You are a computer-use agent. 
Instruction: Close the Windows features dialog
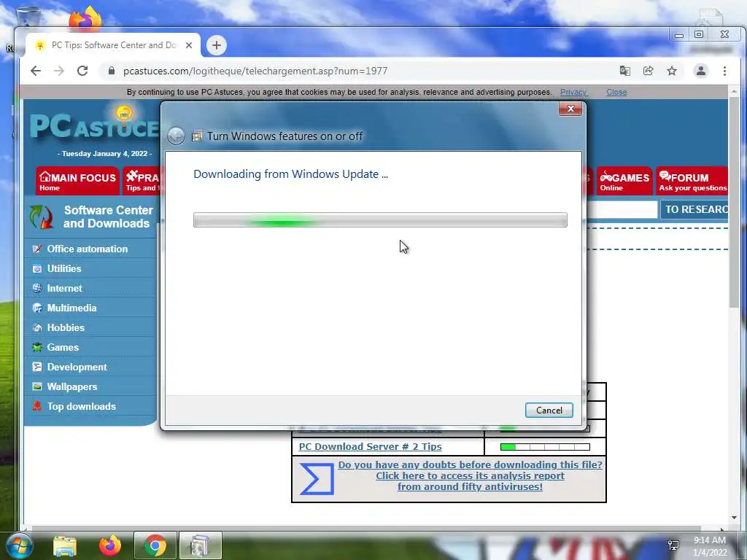pos(570,109)
